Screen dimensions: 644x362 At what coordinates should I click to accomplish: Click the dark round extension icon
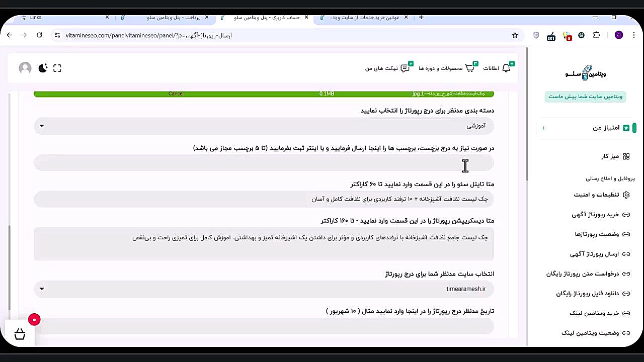582,35
